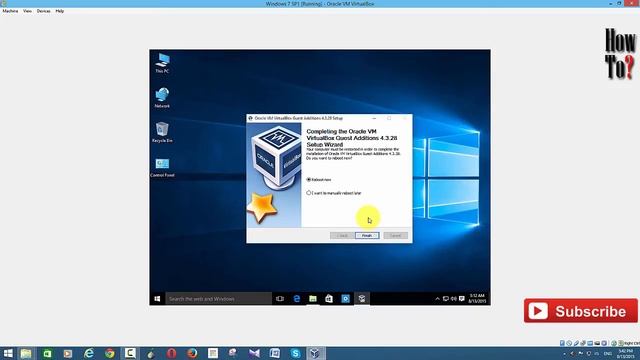640x360 pixels.
Task: Click the Search the web and Windows box
Action: (x=218, y=299)
